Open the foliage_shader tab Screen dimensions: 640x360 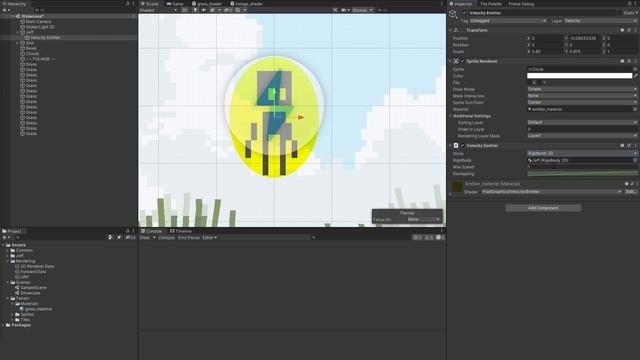(x=246, y=4)
